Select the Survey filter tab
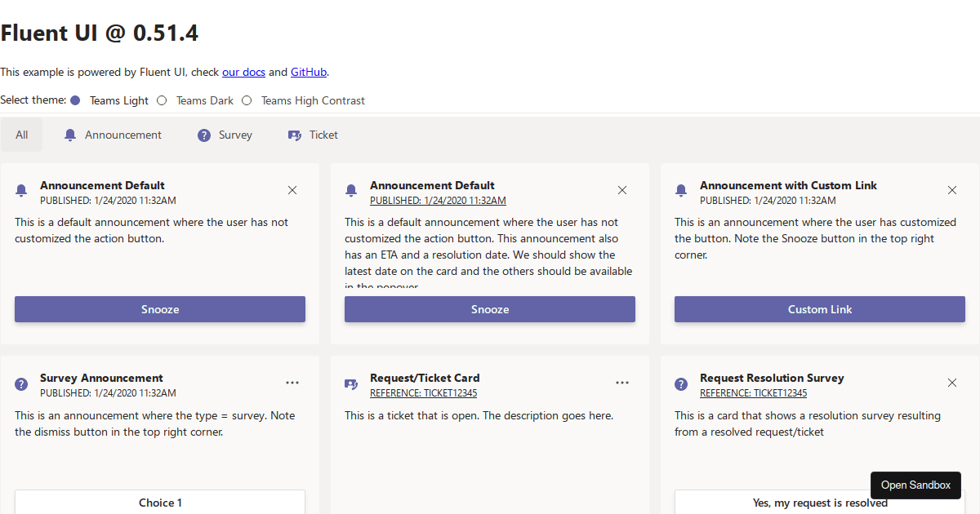The image size is (980, 514). click(x=225, y=135)
